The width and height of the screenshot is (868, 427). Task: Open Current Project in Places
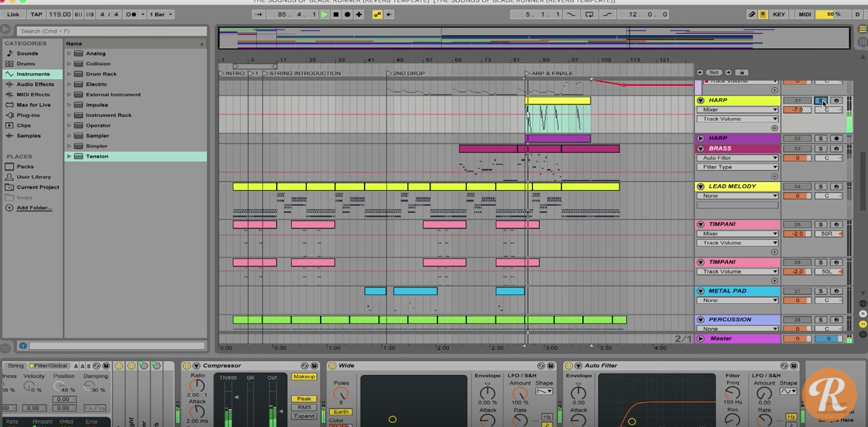click(38, 187)
